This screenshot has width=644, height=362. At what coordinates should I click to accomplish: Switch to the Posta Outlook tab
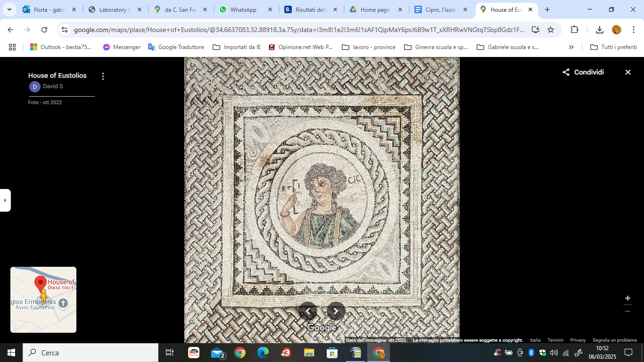[x=49, y=9]
